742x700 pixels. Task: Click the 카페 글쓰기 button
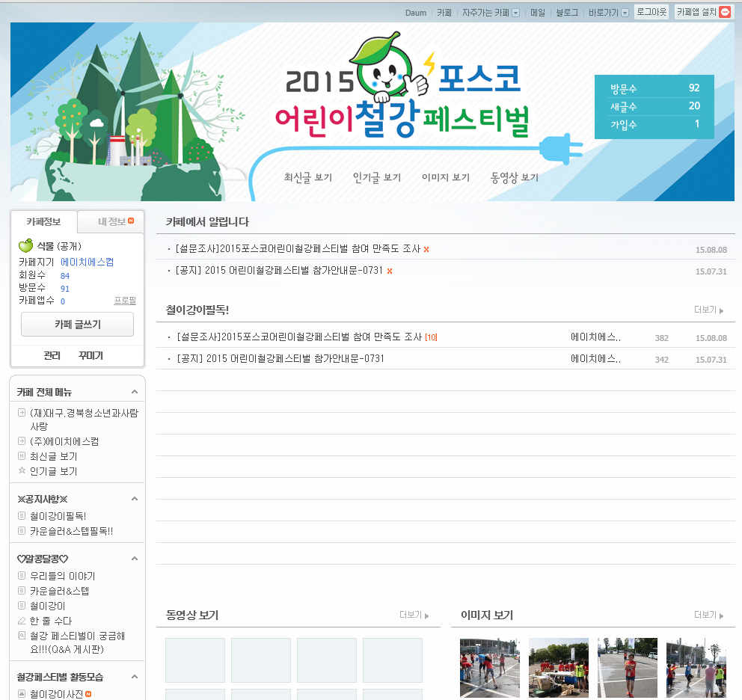click(x=78, y=325)
